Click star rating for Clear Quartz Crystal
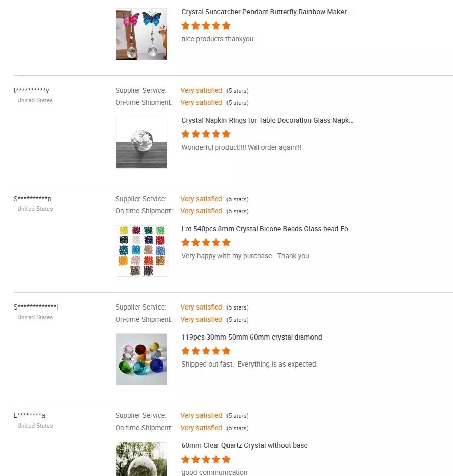Image resolution: width=453 pixels, height=476 pixels. (206, 459)
